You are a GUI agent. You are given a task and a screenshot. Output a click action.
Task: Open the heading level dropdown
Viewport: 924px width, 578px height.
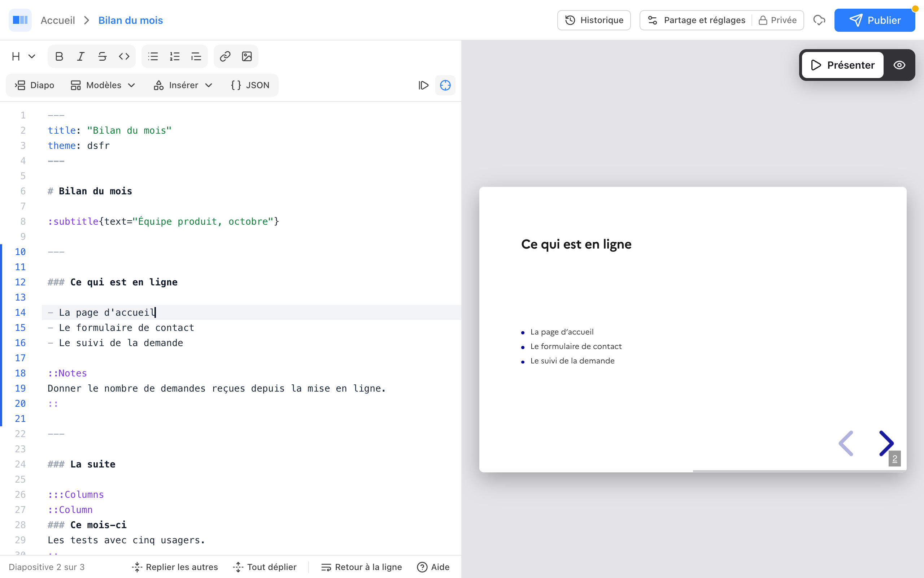point(23,57)
